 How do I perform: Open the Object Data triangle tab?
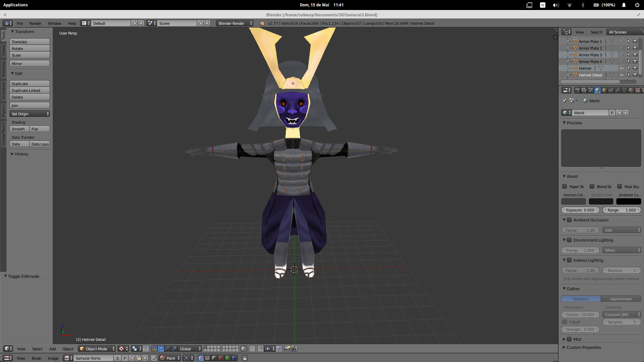click(624, 90)
